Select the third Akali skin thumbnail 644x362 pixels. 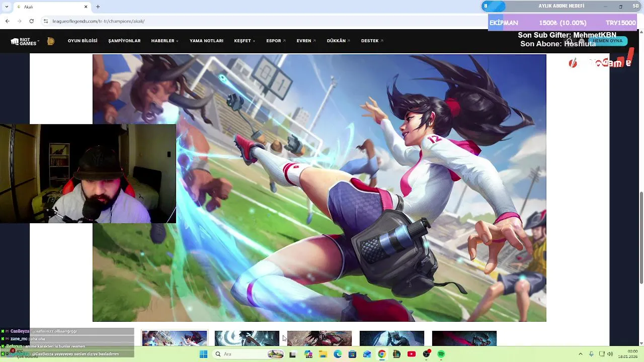[319, 338]
